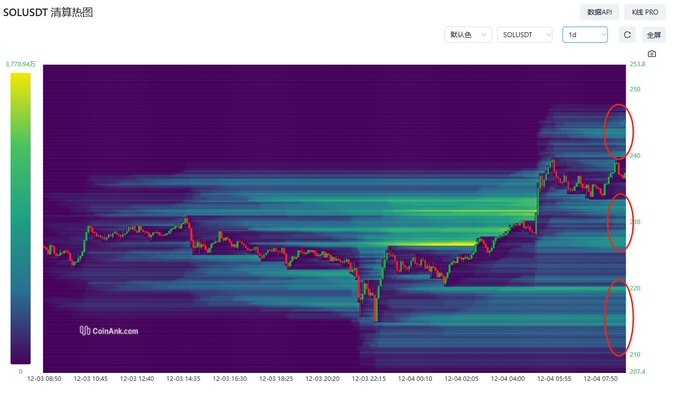Screen dimensions: 679x404
Task: Click the 0 scale minimum label
Action: point(20,372)
